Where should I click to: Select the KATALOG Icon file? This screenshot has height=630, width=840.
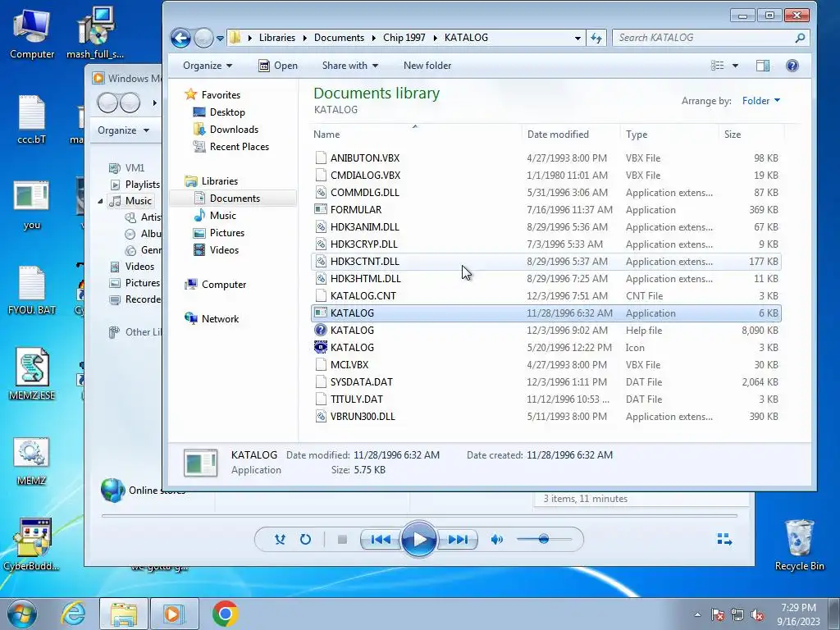coord(321,348)
